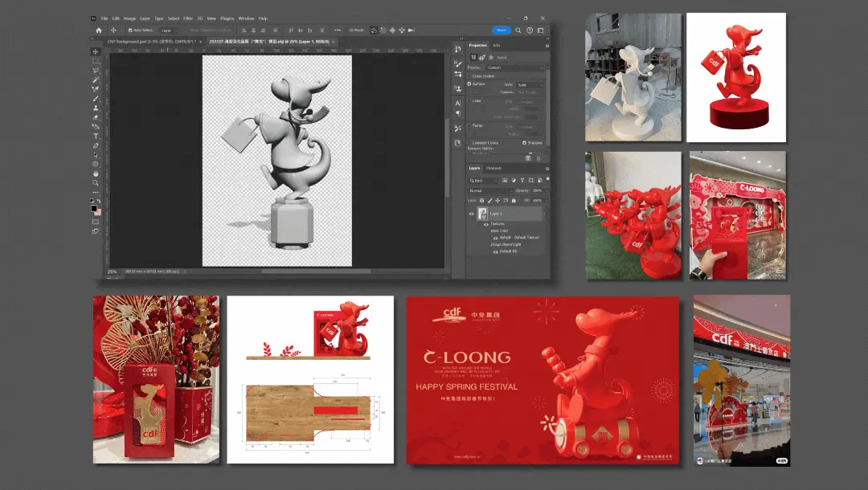Open the Presets Custom dropdown
The image size is (868, 490).
tap(515, 67)
